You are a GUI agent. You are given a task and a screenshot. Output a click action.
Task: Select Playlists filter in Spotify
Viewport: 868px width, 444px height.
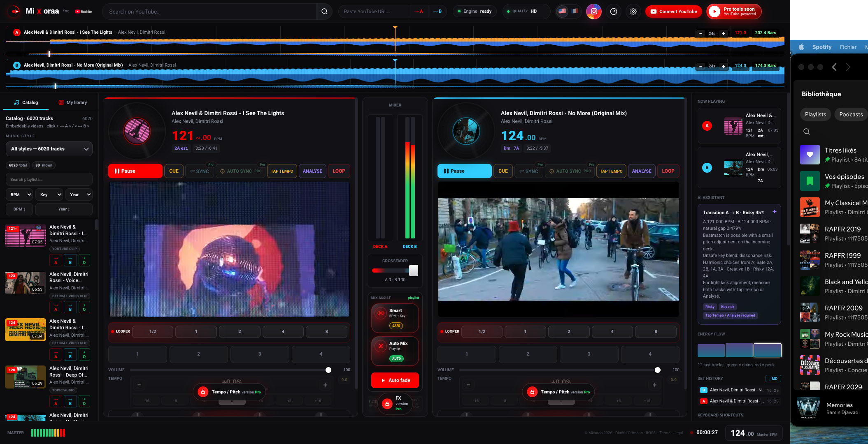pyautogui.click(x=815, y=114)
